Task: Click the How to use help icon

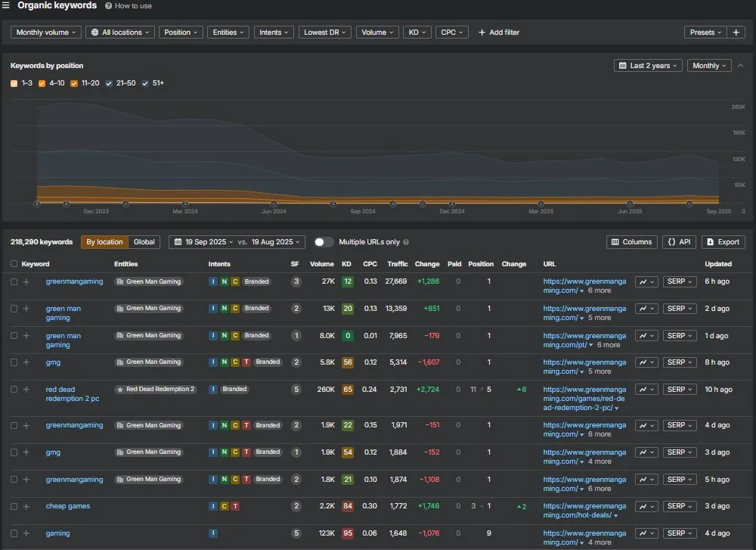Action: [x=108, y=6]
